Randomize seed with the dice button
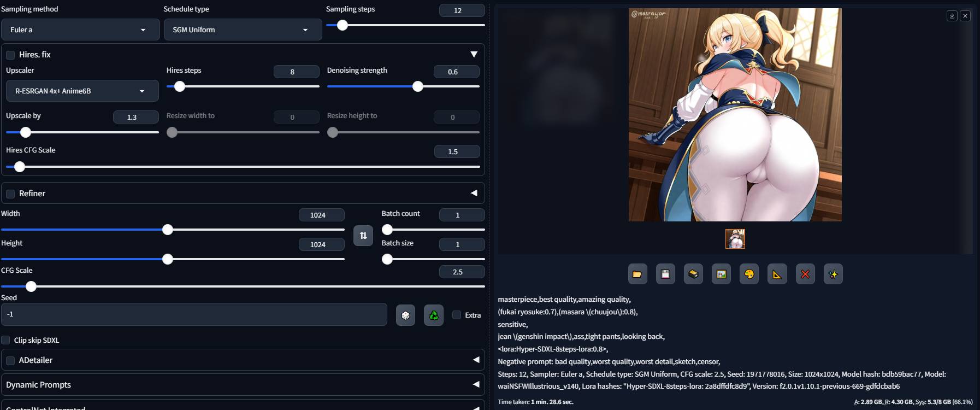This screenshot has width=980, height=410. pyautogui.click(x=405, y=315)
